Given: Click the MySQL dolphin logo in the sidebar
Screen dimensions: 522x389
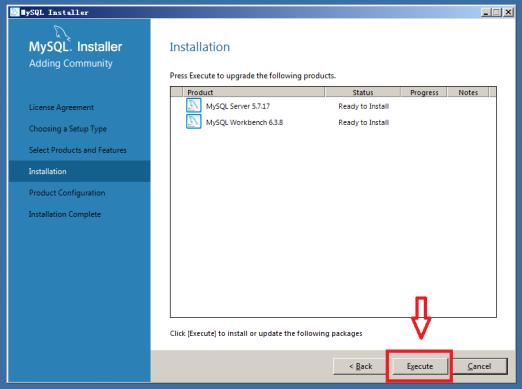Looking at the screenshot, I should [62, 33].
